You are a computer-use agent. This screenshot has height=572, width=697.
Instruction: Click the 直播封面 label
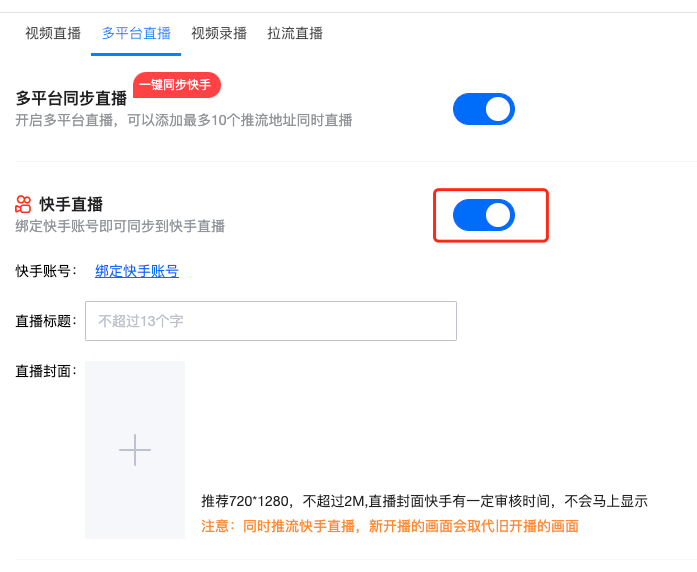tap(46, 371)
